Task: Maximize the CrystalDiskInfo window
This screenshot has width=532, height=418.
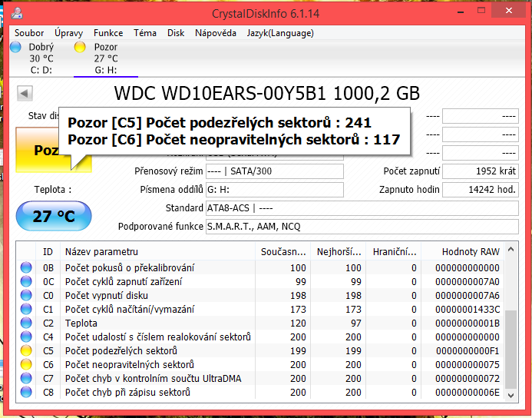Action: click(481, 11)
